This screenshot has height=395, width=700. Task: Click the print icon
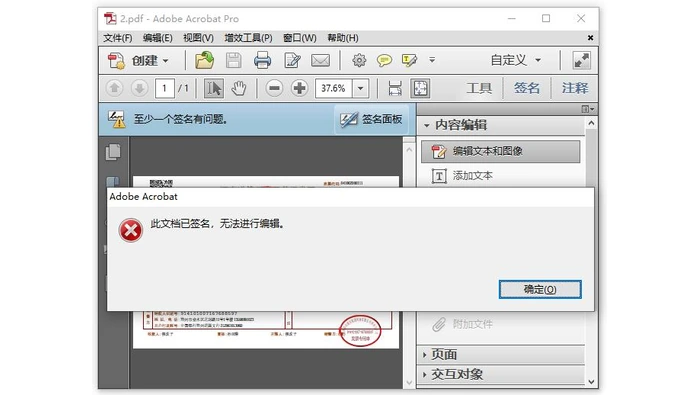pyautogui.click(x=262, y=60)
